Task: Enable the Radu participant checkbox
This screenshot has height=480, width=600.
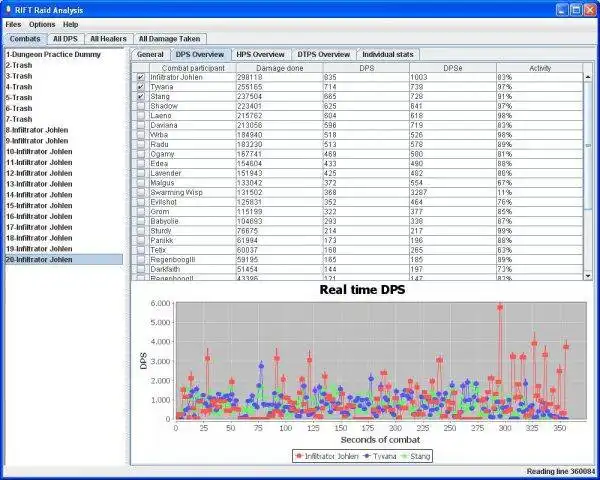Action: [x=141, y=144]
